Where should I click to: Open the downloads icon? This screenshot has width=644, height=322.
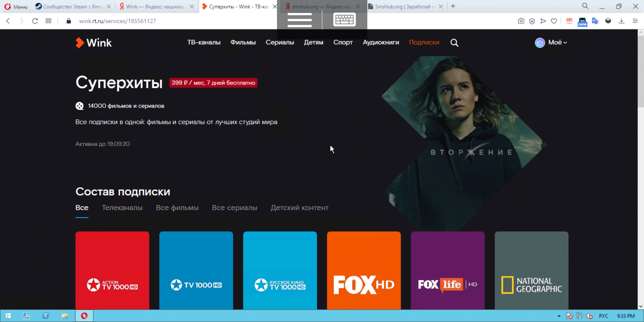[621, 21]
